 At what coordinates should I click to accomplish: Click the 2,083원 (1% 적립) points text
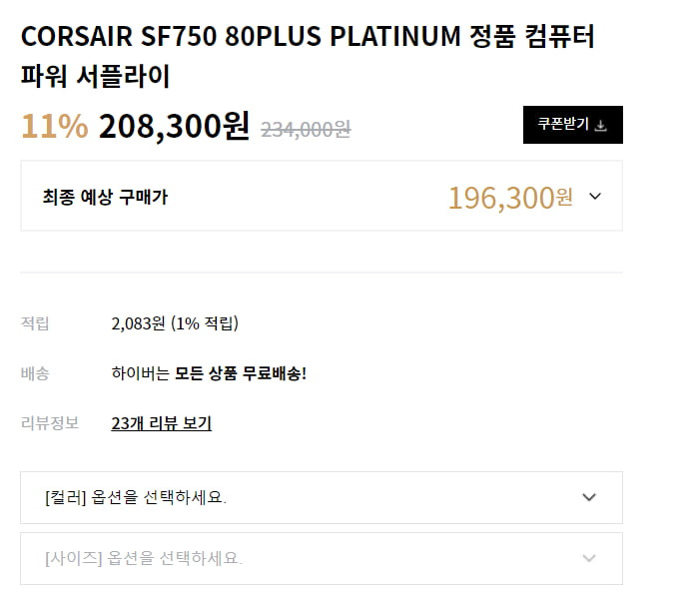(x=175, y=323)
